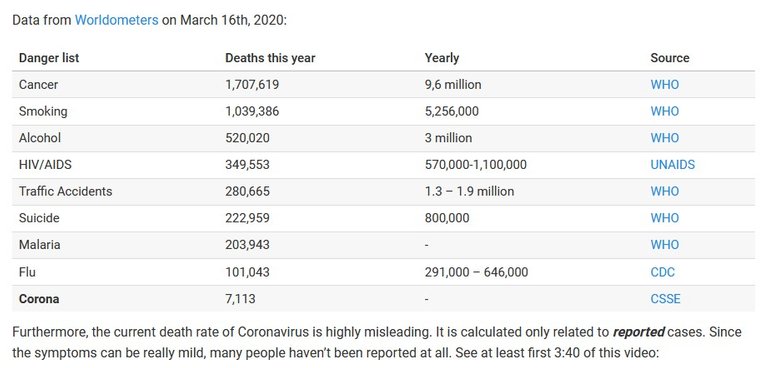The image size is (768, 368).
Task: Click the Source column header
Action: pos(670,58)
